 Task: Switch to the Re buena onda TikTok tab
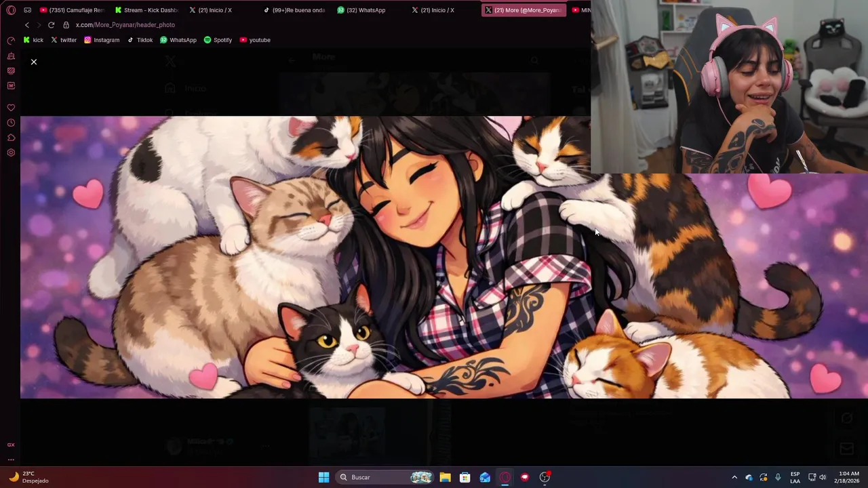tap(295, 10)
